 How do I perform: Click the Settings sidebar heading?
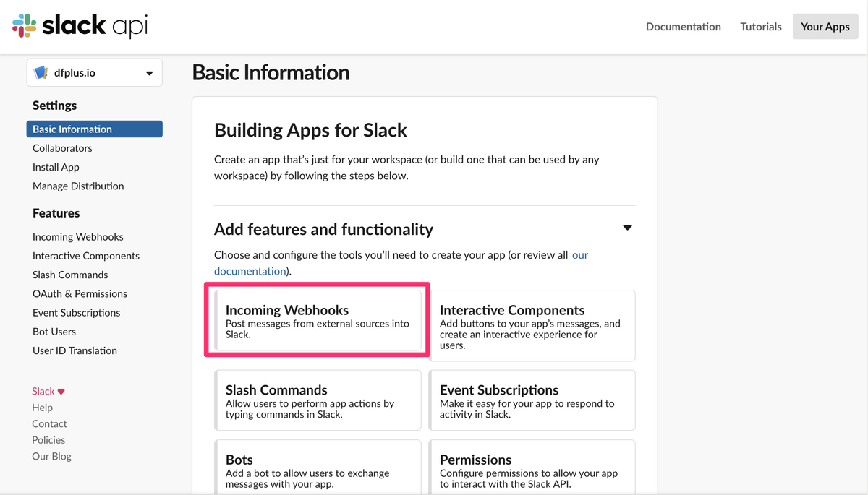pos(54,106)
